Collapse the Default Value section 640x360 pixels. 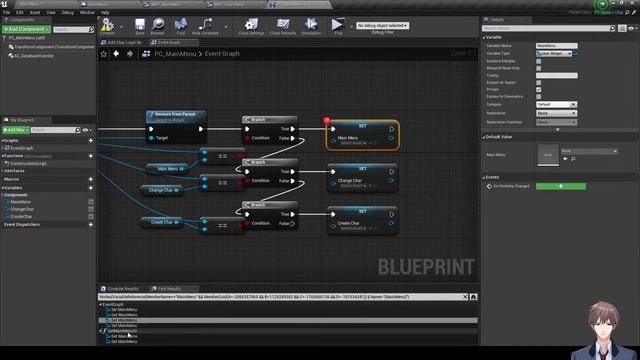[484, 137]
